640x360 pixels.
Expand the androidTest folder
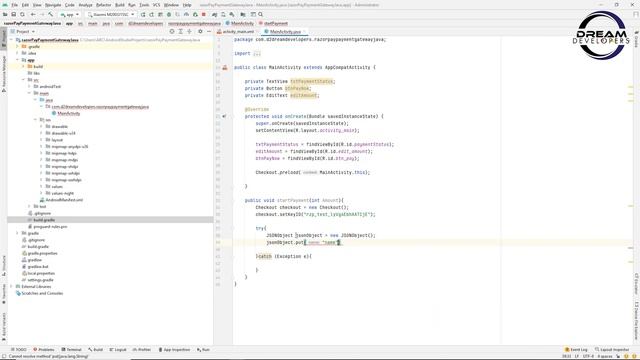click(29, 87)
